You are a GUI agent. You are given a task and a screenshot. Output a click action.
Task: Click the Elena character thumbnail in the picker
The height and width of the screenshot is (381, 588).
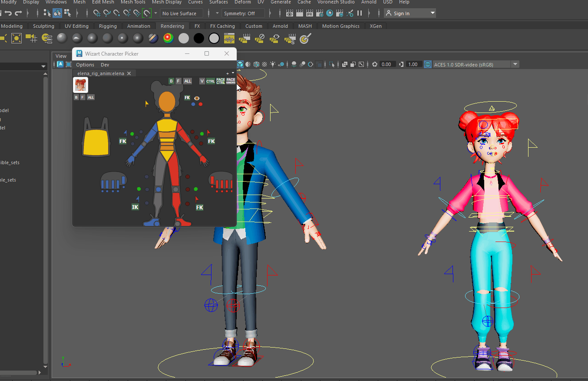80,85
